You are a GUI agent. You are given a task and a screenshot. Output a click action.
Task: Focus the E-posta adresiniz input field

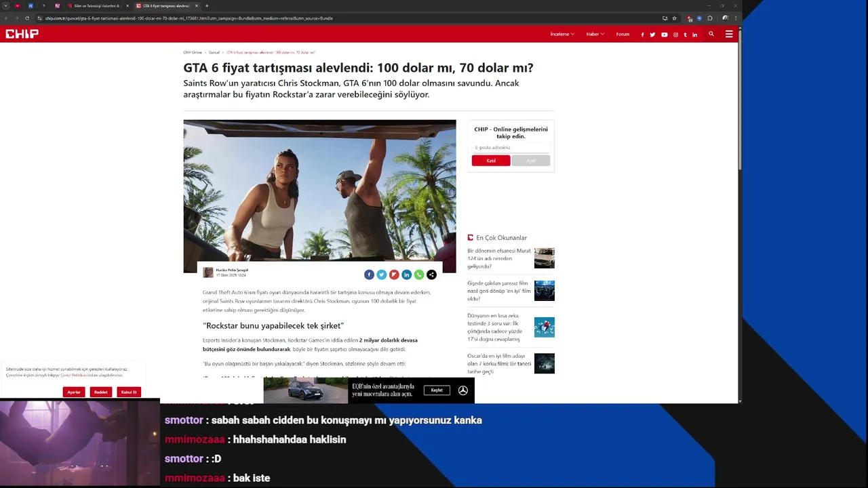pyautogui.click(x=511, y=147)
